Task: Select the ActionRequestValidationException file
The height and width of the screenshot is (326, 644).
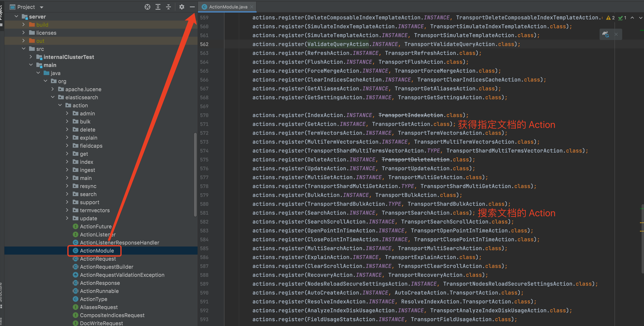Action: tap(122, 275)
